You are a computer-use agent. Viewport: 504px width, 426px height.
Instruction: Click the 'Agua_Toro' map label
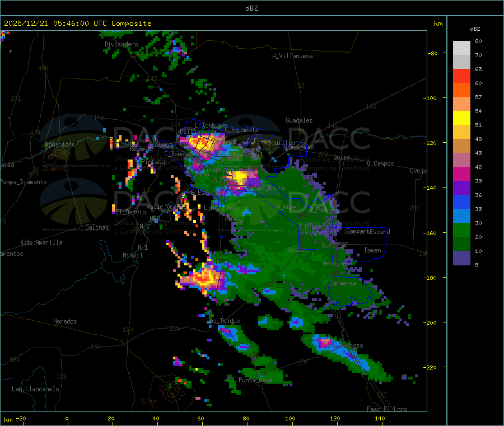coord(60,144)
